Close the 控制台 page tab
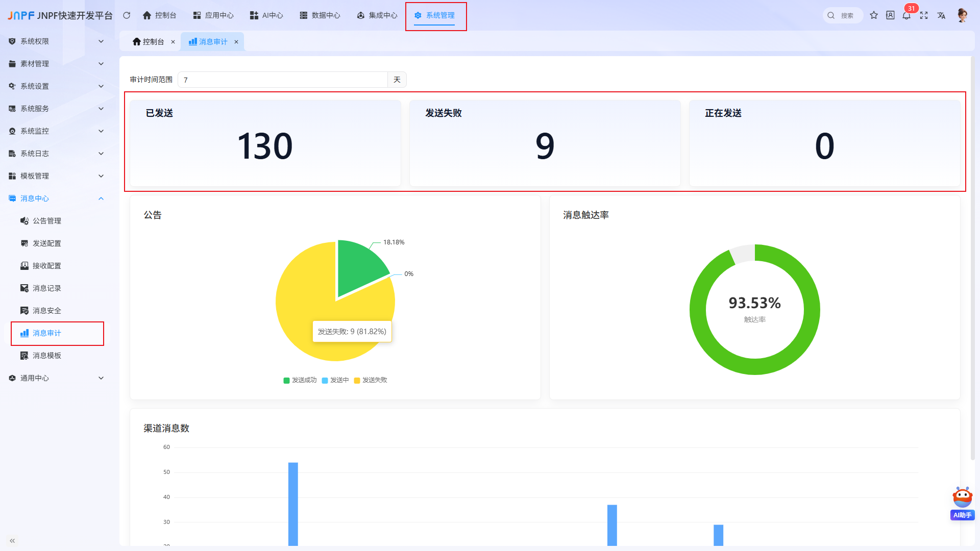Viewport: 980px width, 551px height. [173, 42]
